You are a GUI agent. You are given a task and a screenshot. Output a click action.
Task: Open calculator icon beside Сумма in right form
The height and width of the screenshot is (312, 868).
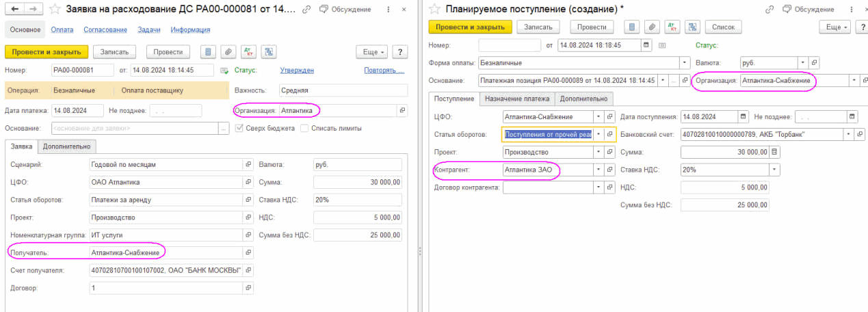coord(775,152)
